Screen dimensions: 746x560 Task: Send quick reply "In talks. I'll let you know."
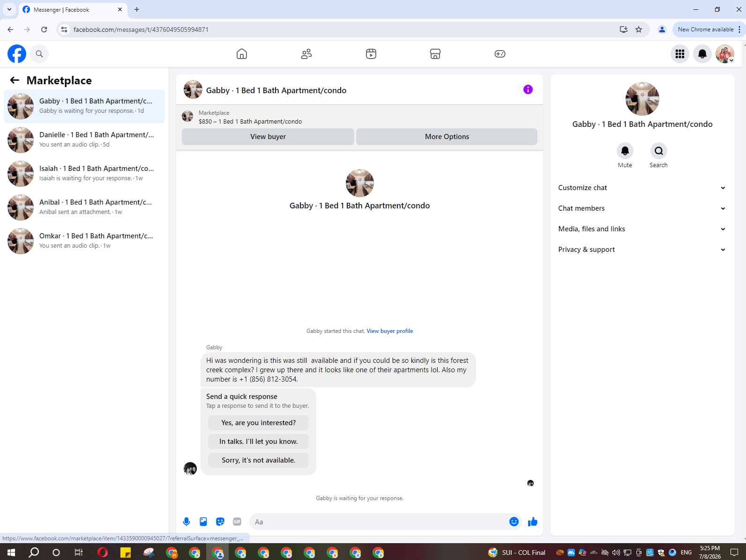259,442
